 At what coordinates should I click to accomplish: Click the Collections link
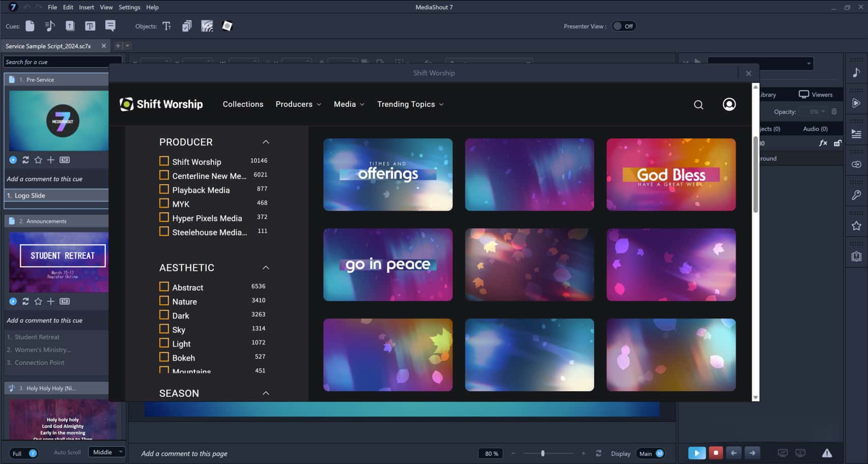point(243,104)
